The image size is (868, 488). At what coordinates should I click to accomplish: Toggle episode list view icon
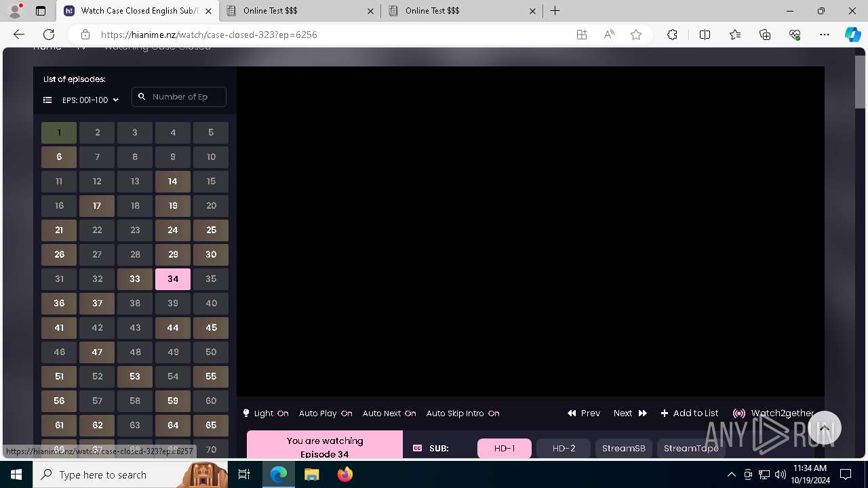[47, 100]
